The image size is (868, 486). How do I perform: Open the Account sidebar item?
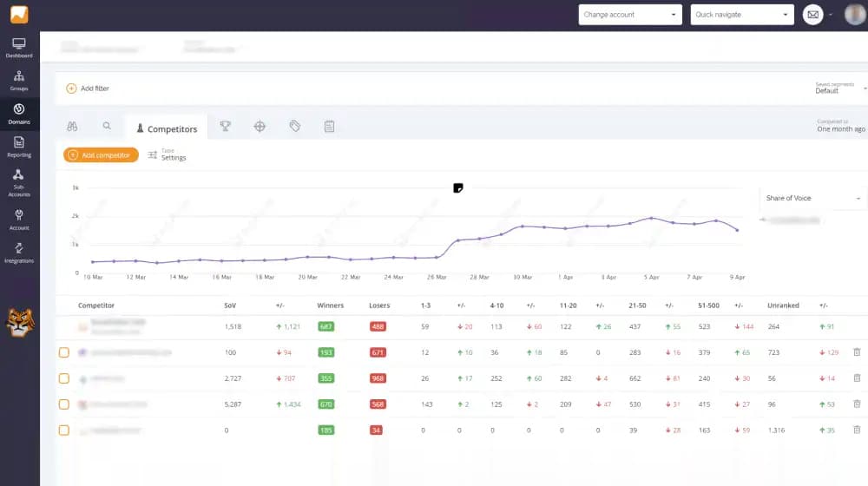point(19,220)
